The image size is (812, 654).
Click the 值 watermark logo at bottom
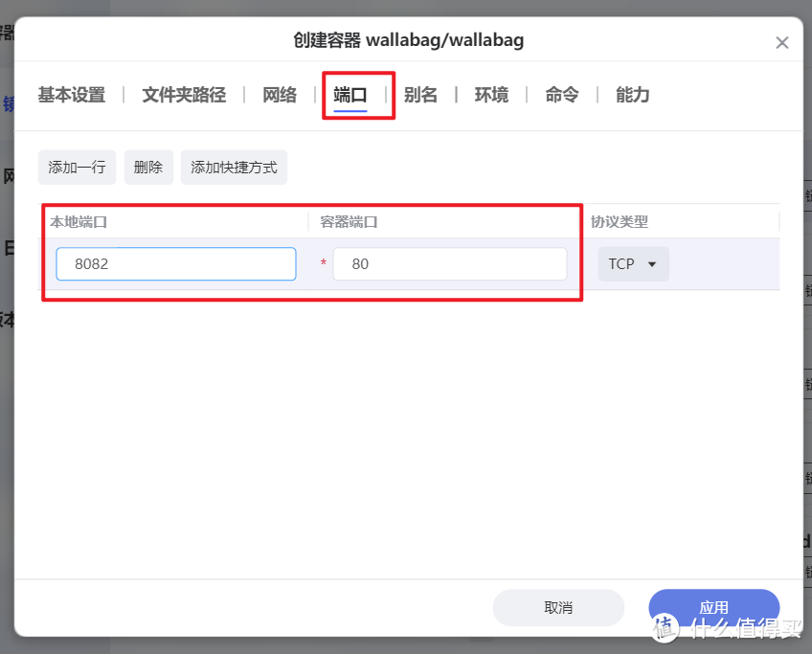point(664,626)
